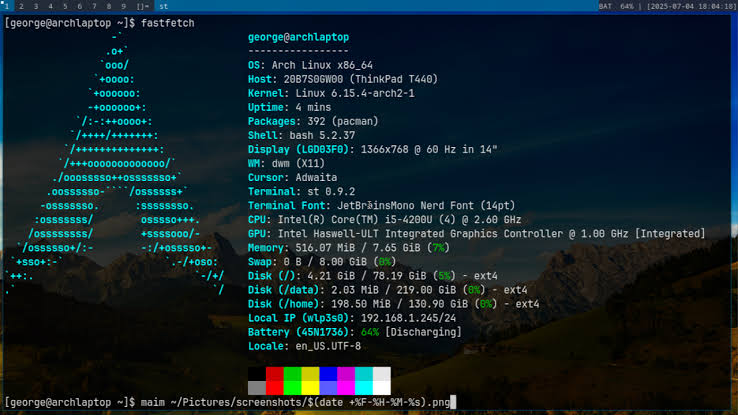This screenshot has width=738, height=415.
Task: Switch to dwm workspace tag 1
Action: 7,6
